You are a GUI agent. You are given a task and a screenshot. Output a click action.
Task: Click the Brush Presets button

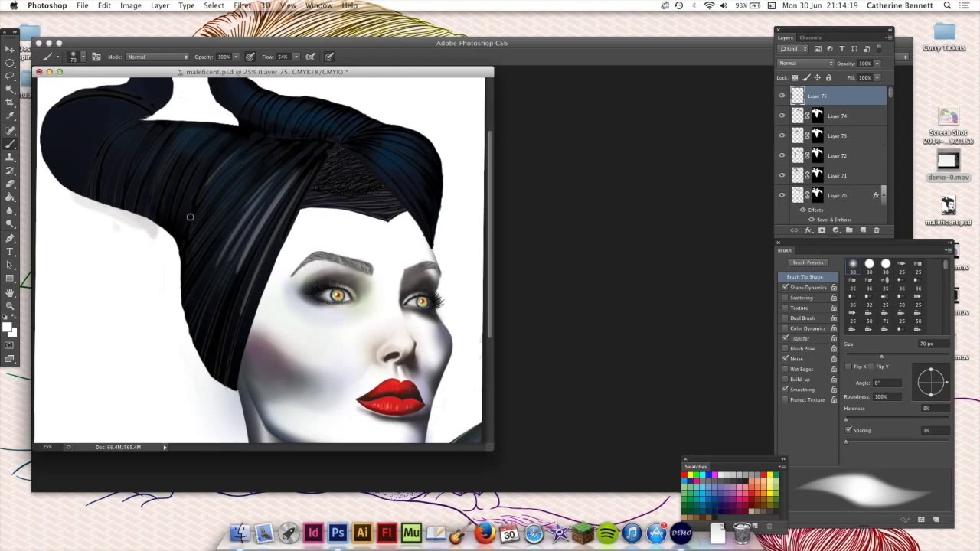coord(808,262)
